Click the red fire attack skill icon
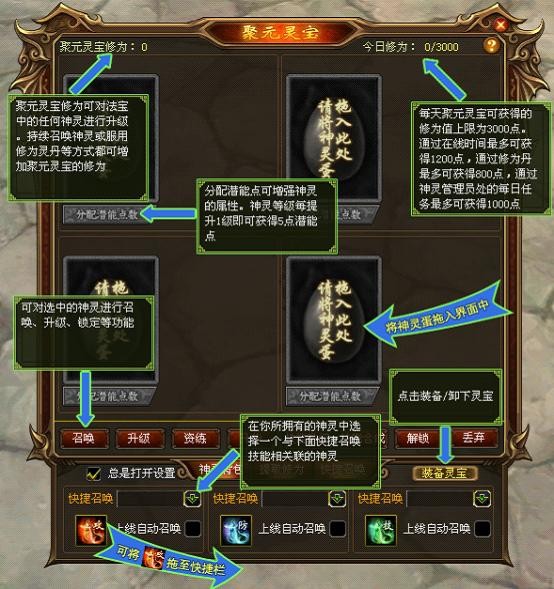The image size is (554, 589). click(91, 530)
